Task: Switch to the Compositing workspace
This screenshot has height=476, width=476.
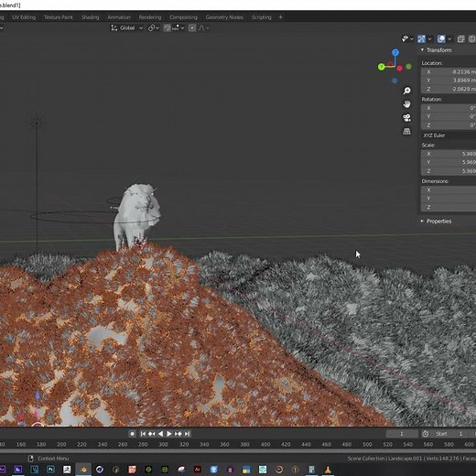Action: (x=183, y=17)
